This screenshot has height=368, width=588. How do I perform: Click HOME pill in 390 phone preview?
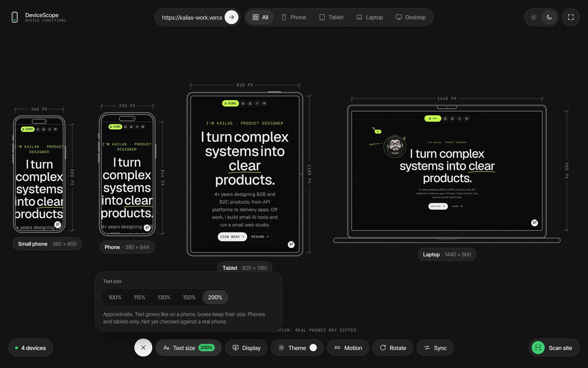115,127
